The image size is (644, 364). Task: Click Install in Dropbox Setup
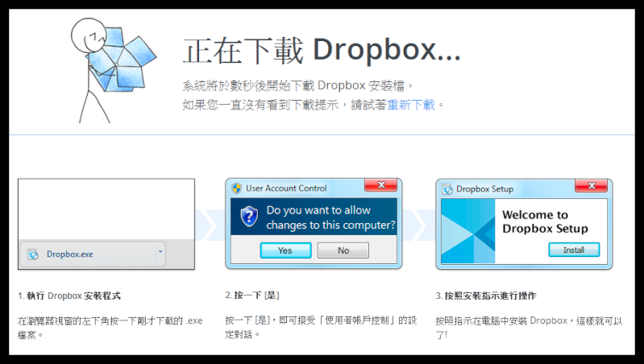coord(574,250)
